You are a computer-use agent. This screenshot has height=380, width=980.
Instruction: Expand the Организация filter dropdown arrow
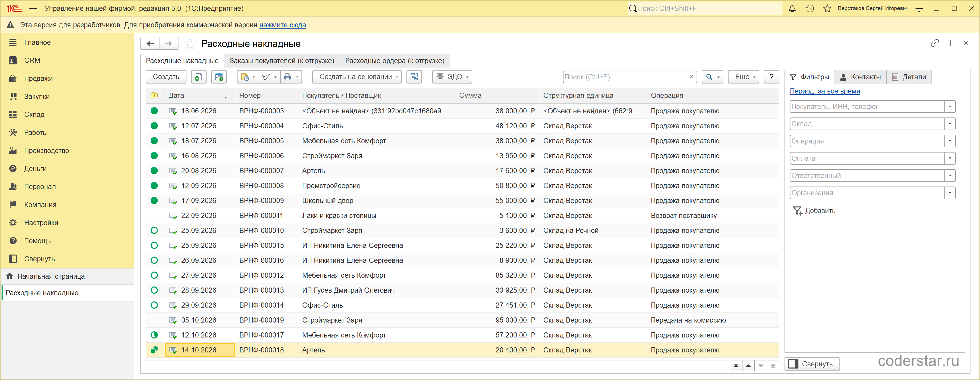click(x=950, y=193)
